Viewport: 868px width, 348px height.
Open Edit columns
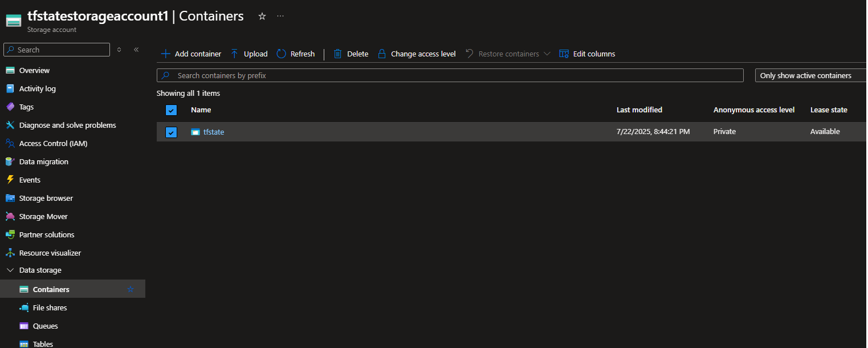click(587, 54)
